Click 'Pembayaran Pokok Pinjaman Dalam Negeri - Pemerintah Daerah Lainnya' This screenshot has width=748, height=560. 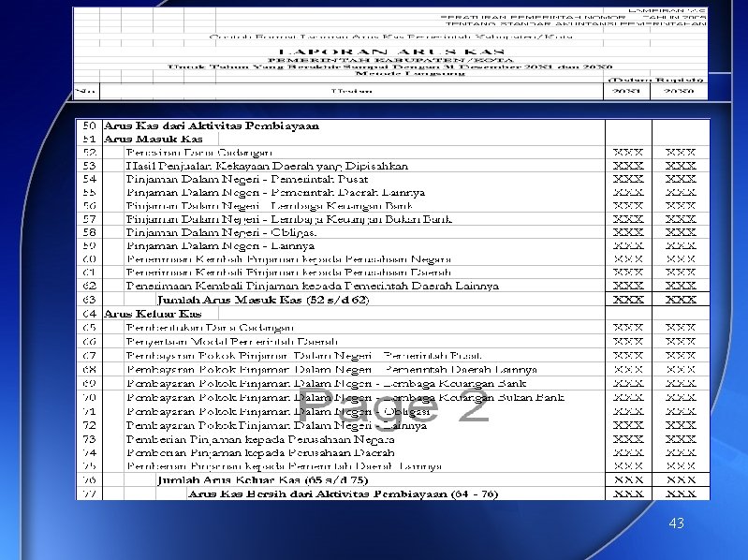point(331,370)
